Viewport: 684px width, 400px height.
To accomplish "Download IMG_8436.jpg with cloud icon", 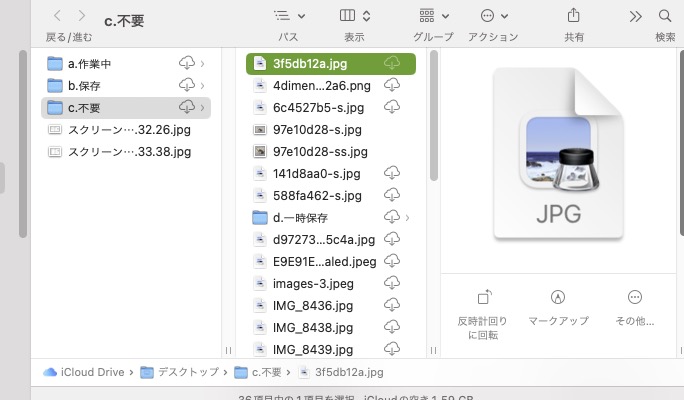I will coord(392,305).
